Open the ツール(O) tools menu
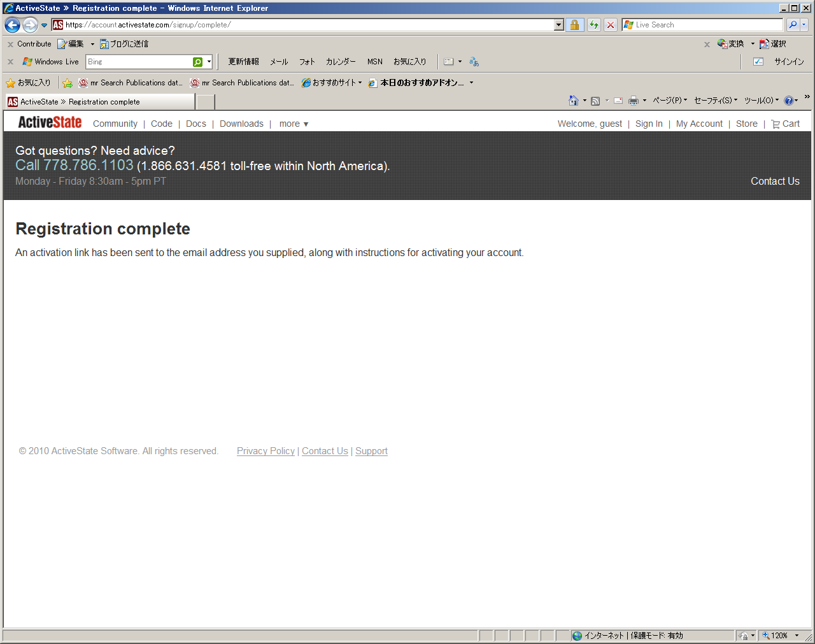 pos(761,101)
